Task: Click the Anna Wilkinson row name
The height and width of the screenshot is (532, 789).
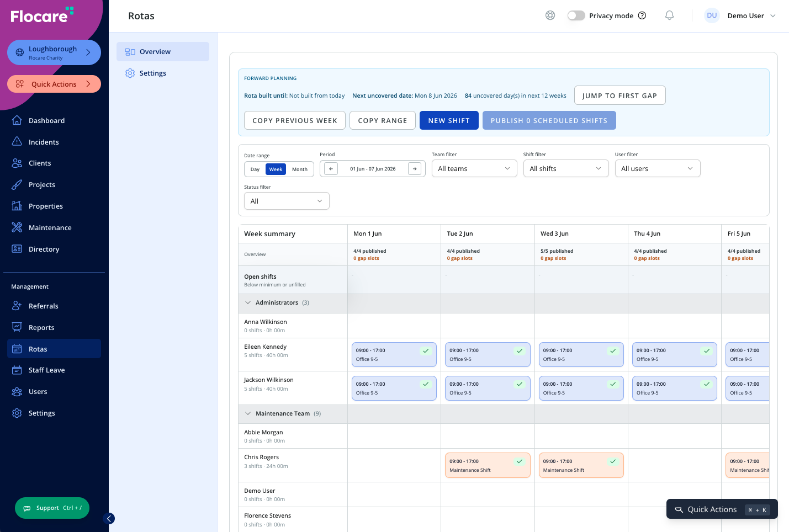Action: [266, 322]
